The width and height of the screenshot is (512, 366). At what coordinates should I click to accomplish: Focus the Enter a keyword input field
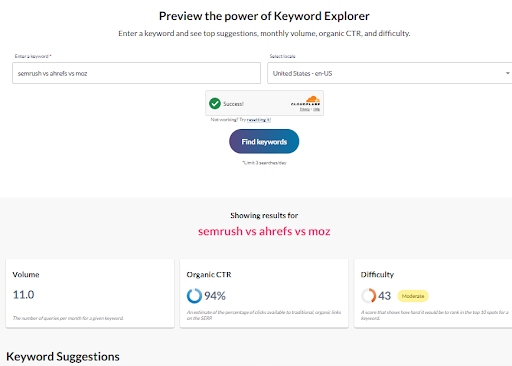(136, 73)
